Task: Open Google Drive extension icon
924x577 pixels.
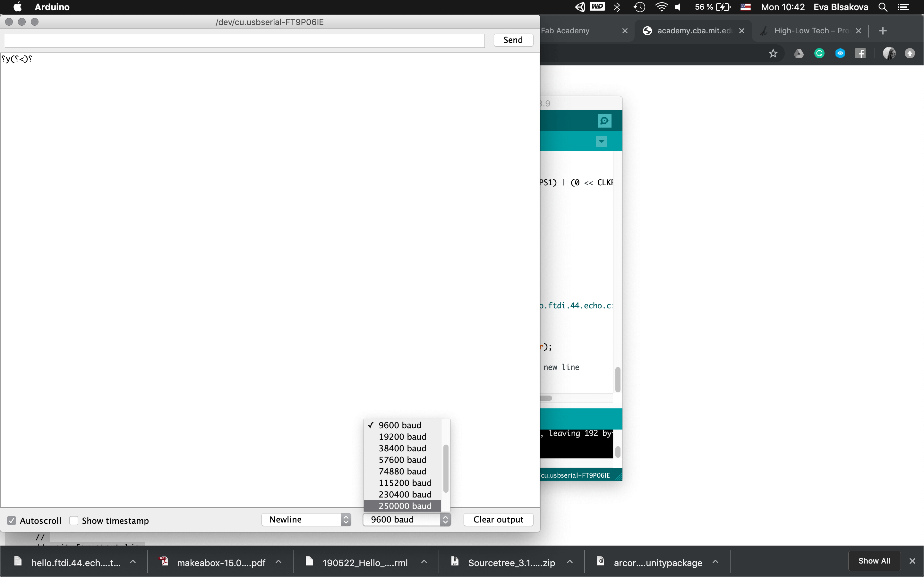Action: [798, 54]
